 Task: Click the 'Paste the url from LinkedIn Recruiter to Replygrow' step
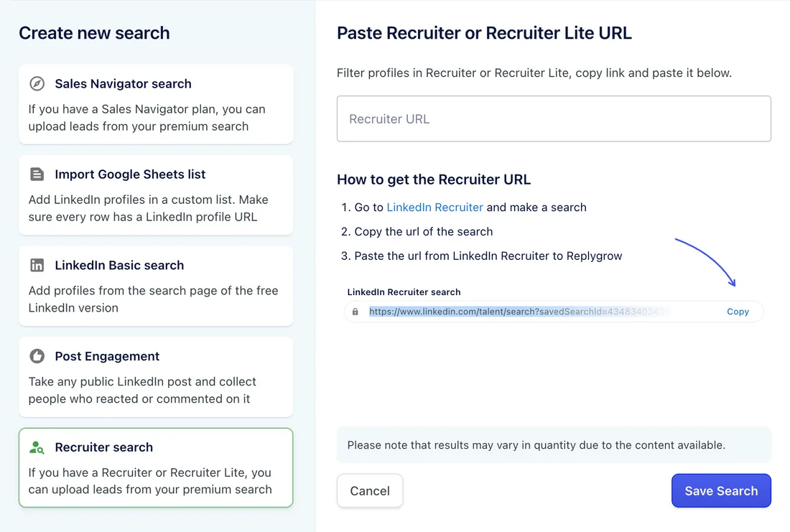pos(488,256)
